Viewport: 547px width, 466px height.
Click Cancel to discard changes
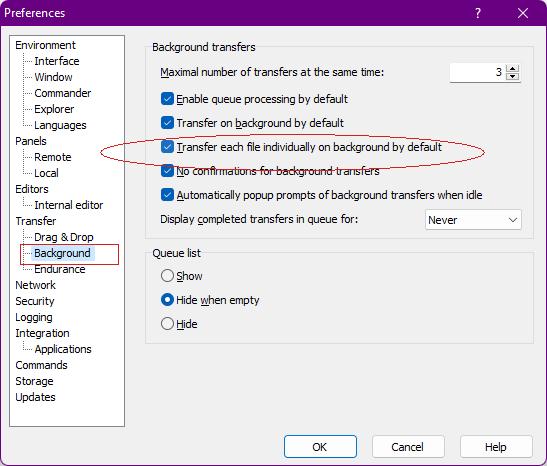[408, 447]
